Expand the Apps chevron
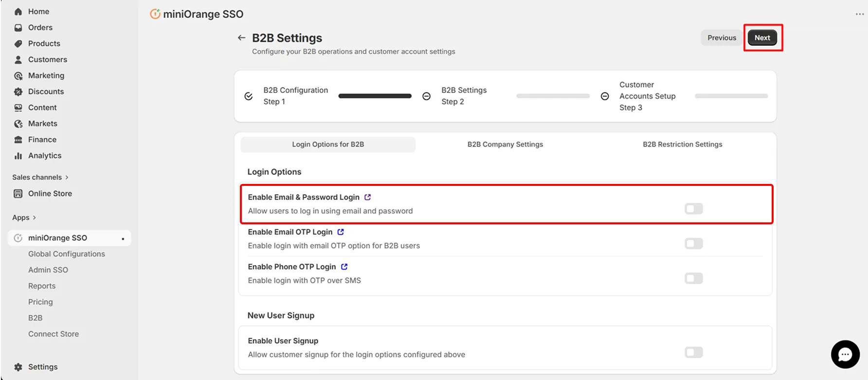 (34, 218)
